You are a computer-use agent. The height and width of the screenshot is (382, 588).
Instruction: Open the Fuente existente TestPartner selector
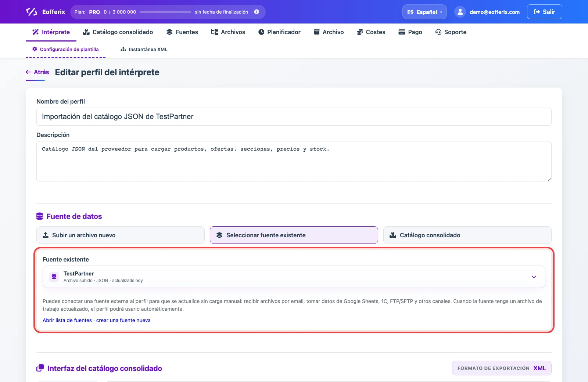point(294,277)
